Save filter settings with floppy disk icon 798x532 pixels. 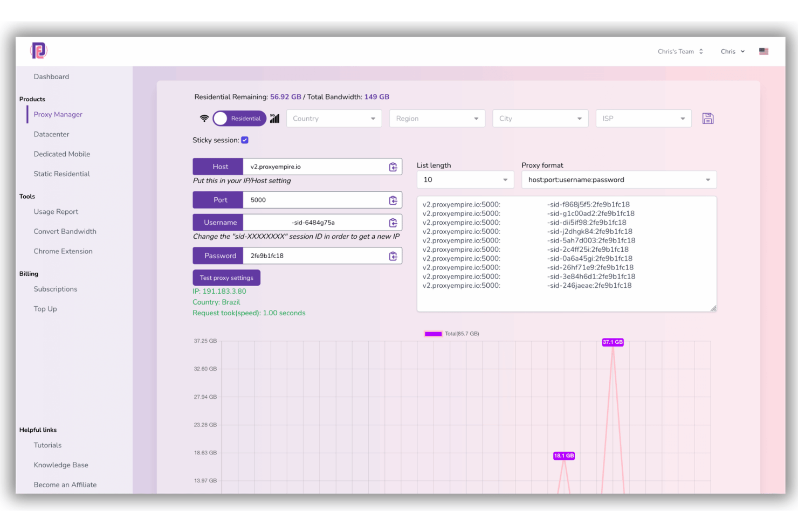tap(708, 119)
